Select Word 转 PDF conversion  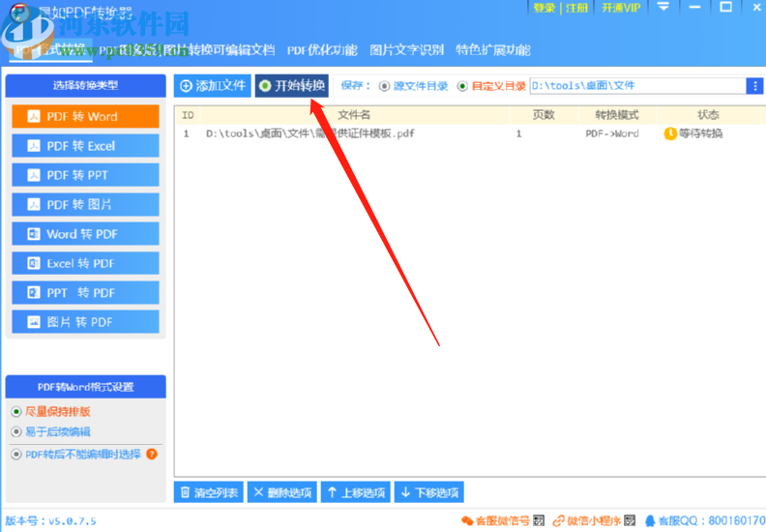pyautogui.click(x=85, y=233)
